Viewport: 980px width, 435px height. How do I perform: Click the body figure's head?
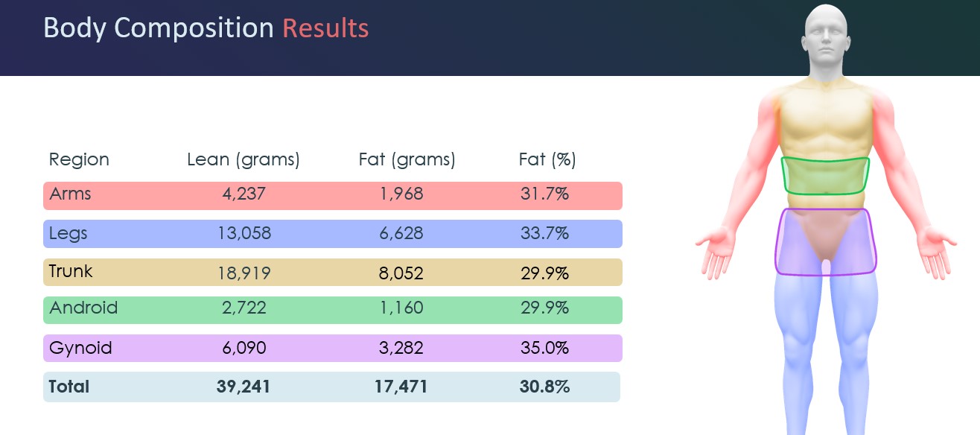tap(825, 34)
